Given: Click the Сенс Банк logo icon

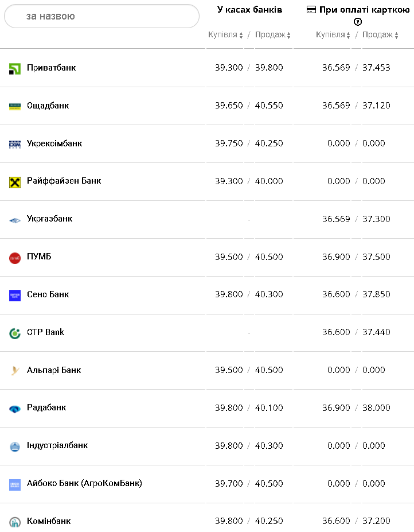Looking at the screenshot, I should coord(15,296).
